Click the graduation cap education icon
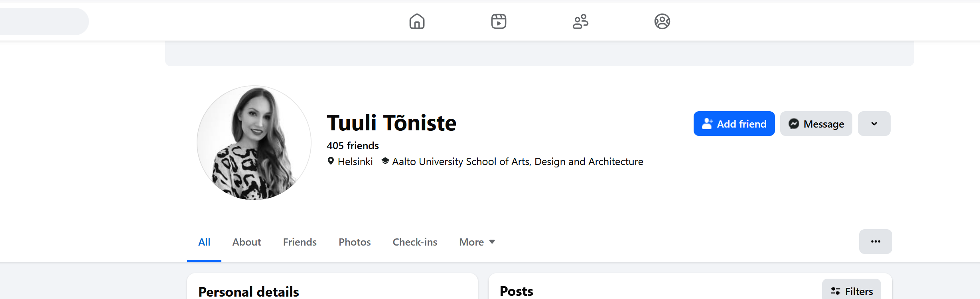Image resolution: width=980 pixels, height=299 pixels. (x=385, y=161)
